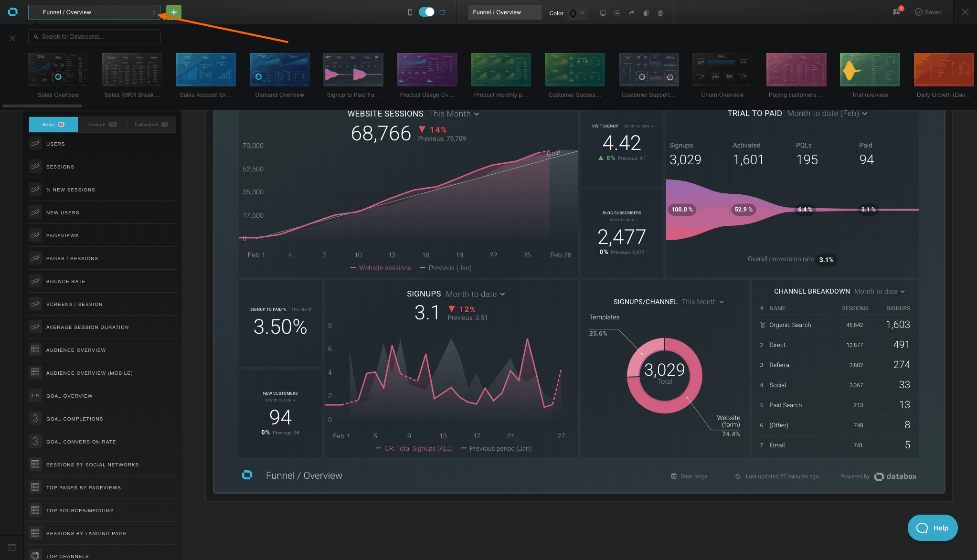Viewport: 977px width, 560px height.
Task: Select the desktop monitor view icon
Action: 443,12
